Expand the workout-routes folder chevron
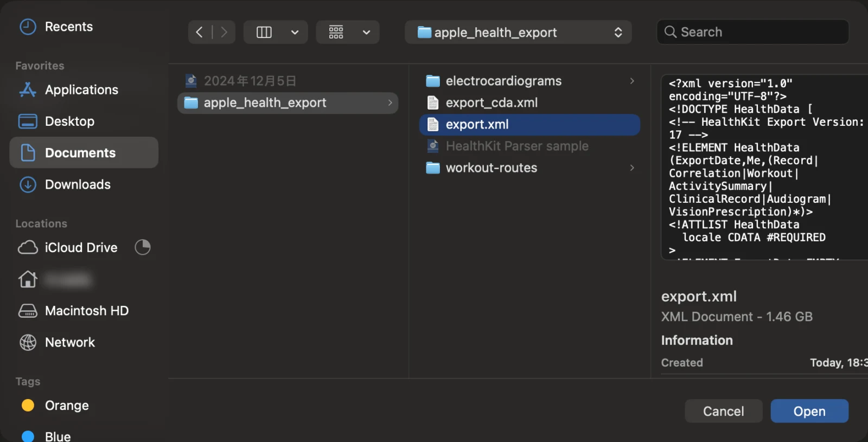The height and width of the screenshot is (442, 868). point(632,168)
